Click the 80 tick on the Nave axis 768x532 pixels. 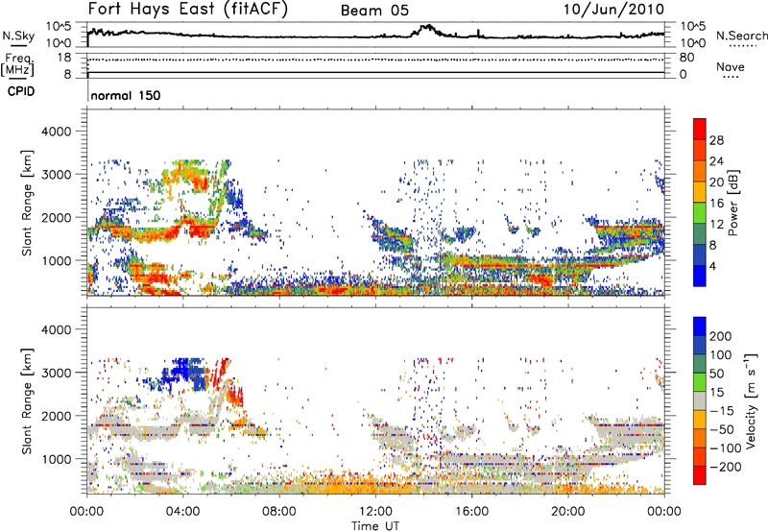(x=686, y=58)
